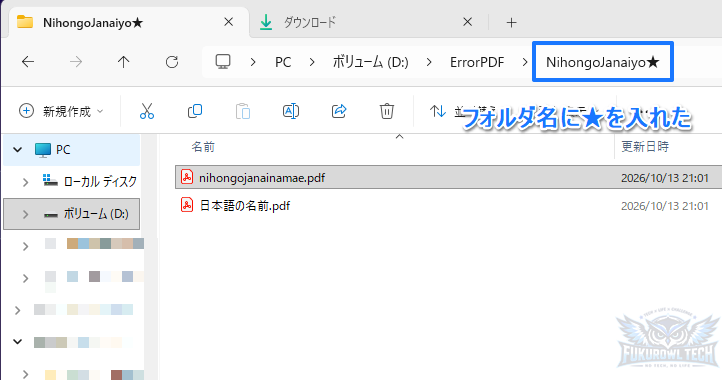Select the file 日本語の名前.pdf
The image size is (722, 380).
[x=245, y=205]
